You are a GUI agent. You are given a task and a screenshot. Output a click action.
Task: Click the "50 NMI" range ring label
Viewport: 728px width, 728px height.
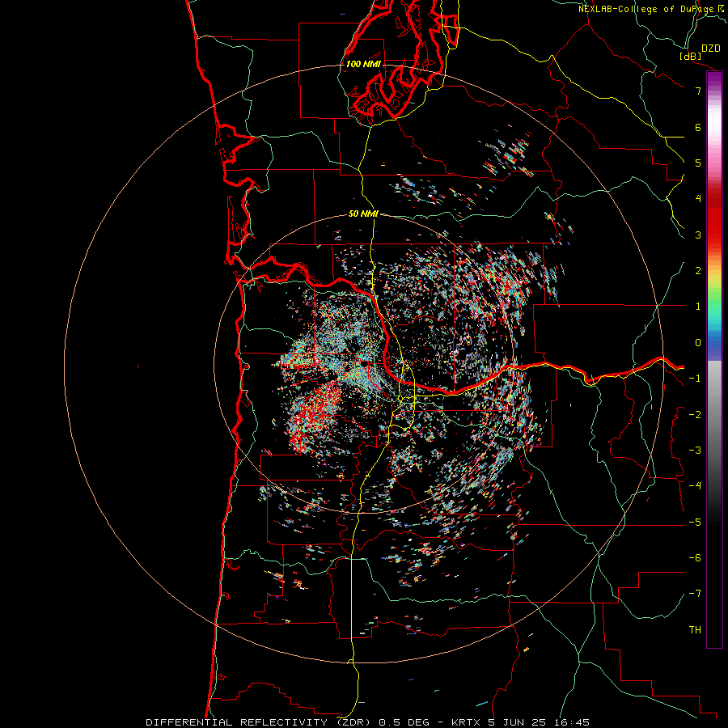point(363,214)
